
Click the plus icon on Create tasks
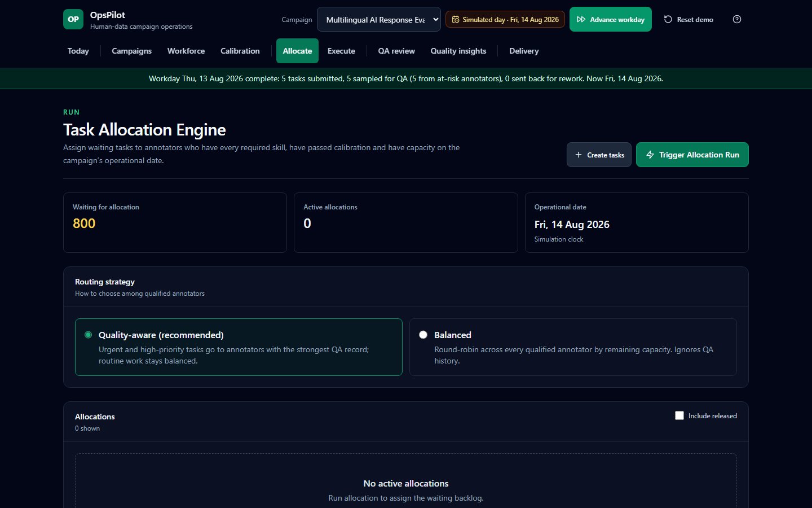(579, 155)
